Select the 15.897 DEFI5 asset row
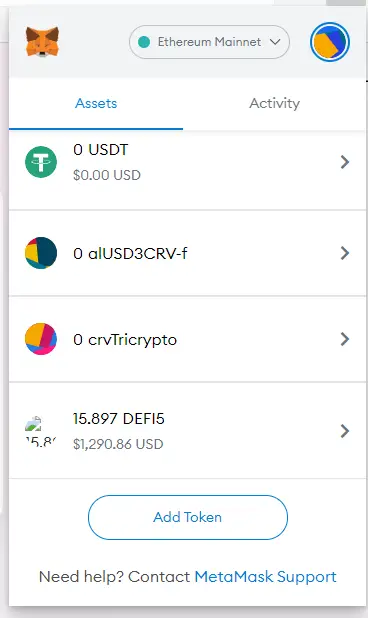 coord(188,430)
